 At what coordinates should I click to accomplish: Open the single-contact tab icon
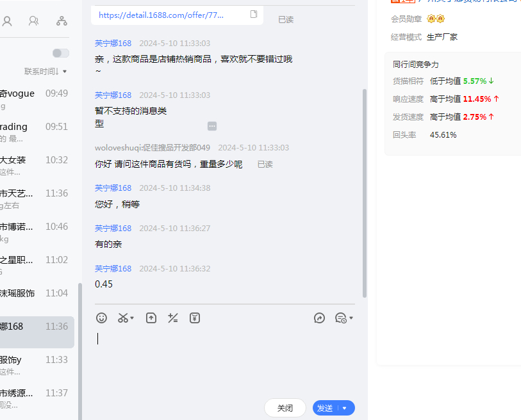click(x=7, y=21)
